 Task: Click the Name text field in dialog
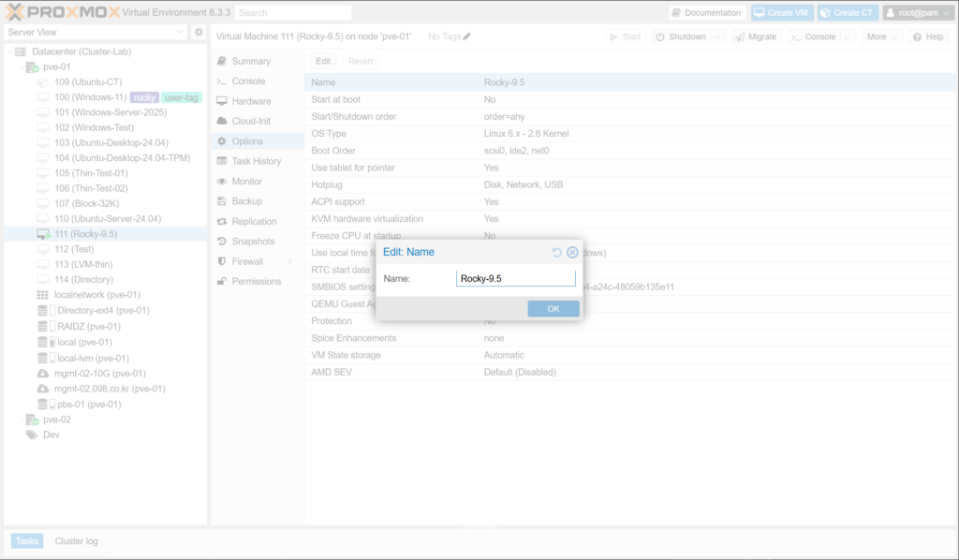point(515,279)
